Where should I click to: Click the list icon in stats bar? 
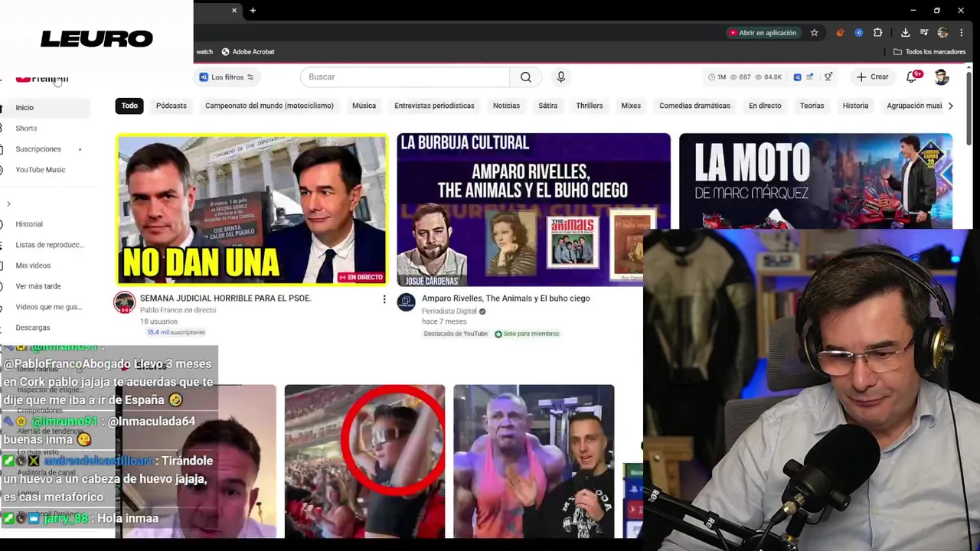(809, 77)
